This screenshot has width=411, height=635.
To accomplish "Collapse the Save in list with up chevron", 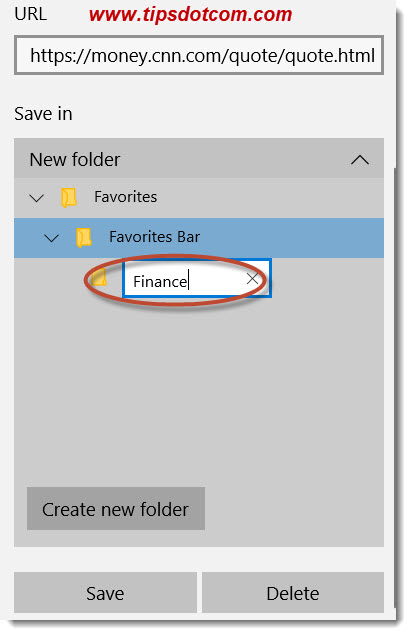I will click(360, 160).
